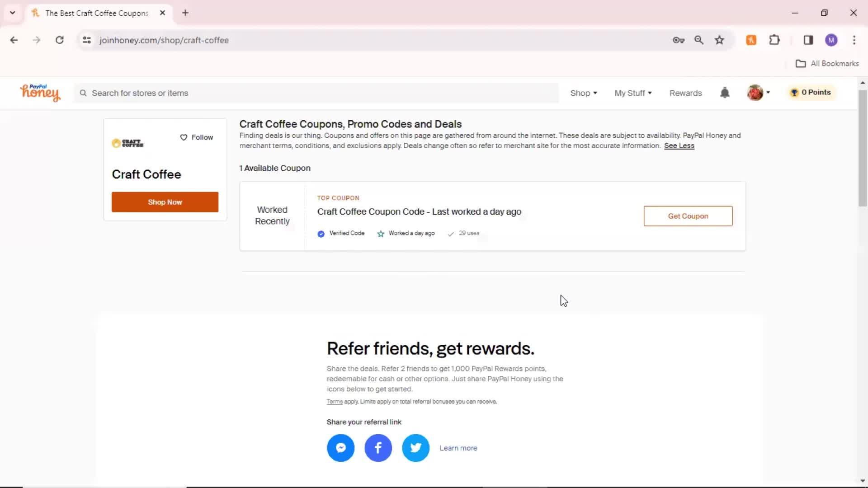Click the password key icon in address bar
Screen dimensions: 868x488
678,40
